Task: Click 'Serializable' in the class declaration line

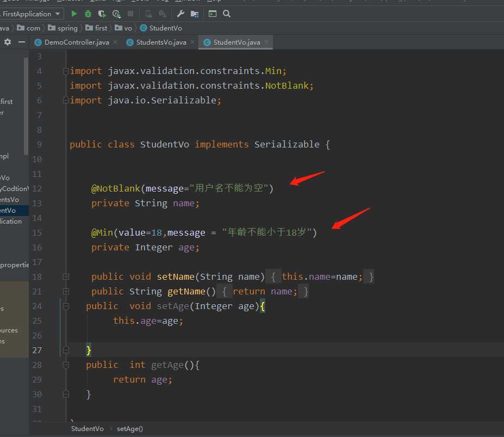Action: [287, 144]
